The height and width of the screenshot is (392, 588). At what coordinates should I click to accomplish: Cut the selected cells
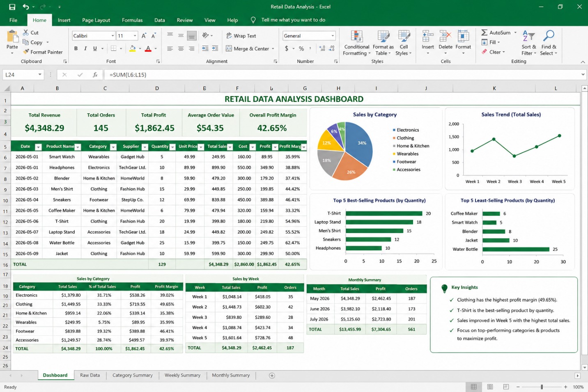pos(31,32)
